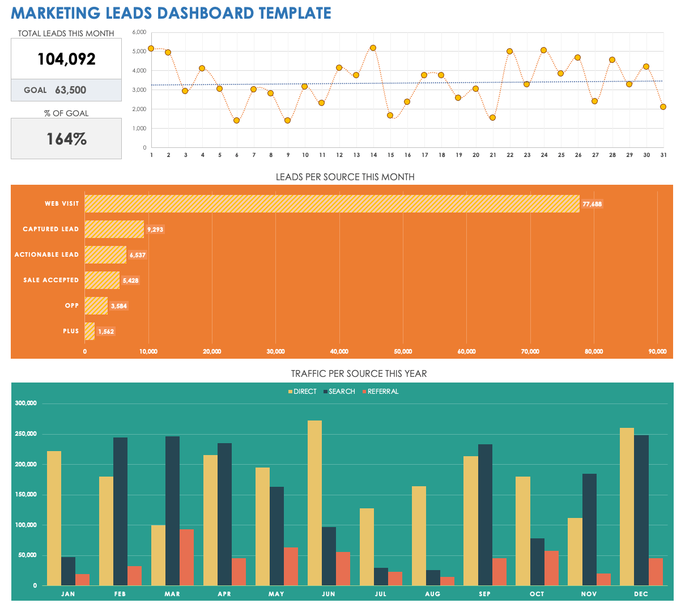Screen dimensions: 685x616
Task: Click the REFERRAL legend color swatch
Action: click(x=364, y=392)
